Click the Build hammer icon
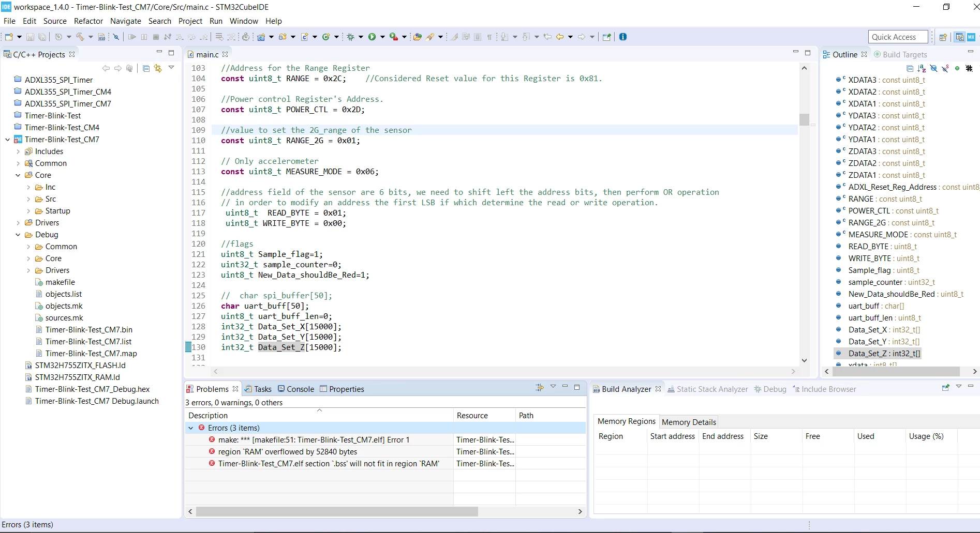The height and width of the screenshot is (533, 980). pyautogui.click(x=80, y=37)
